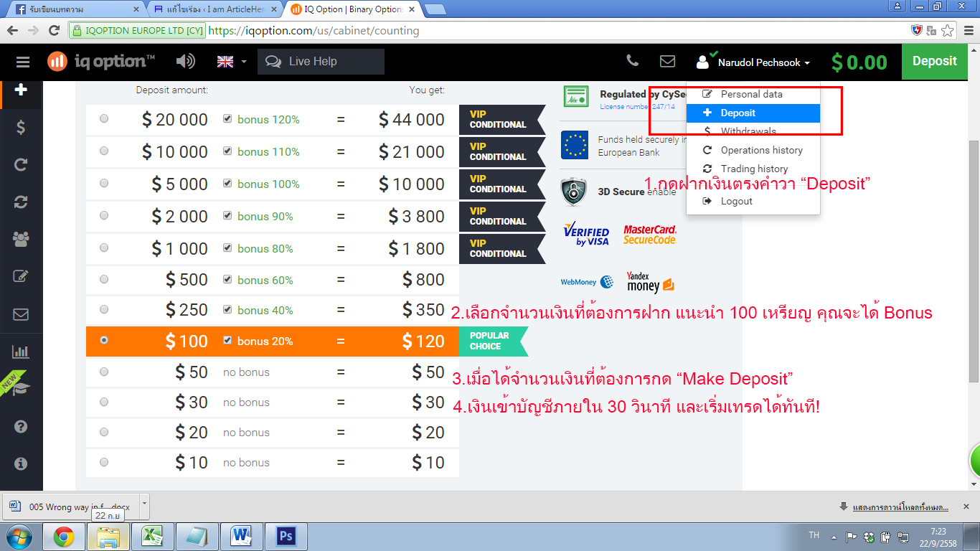Image resolution: width=980 pixels, height=551 pixels.
Task: Open Photoshop from taskbar
Action: pyautogui.click(x=286, y=537)
